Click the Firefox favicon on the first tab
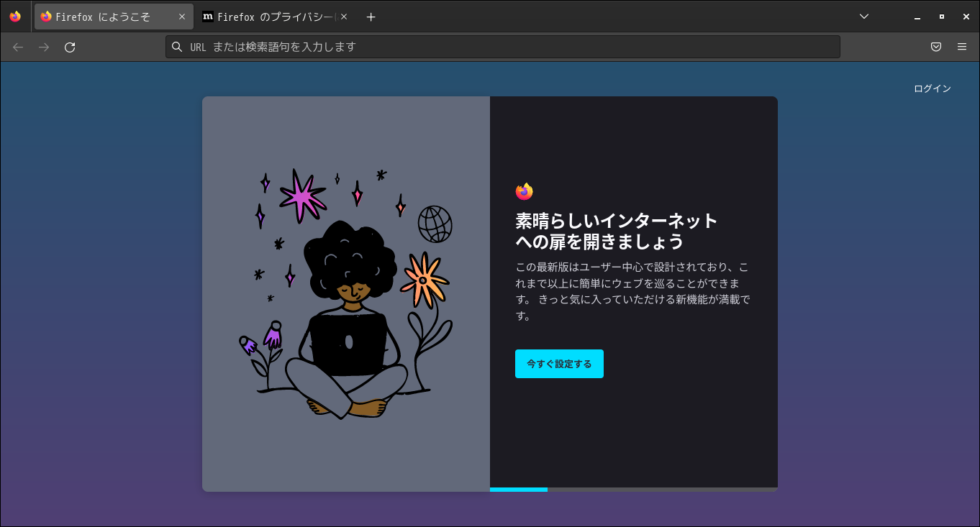 46,17
